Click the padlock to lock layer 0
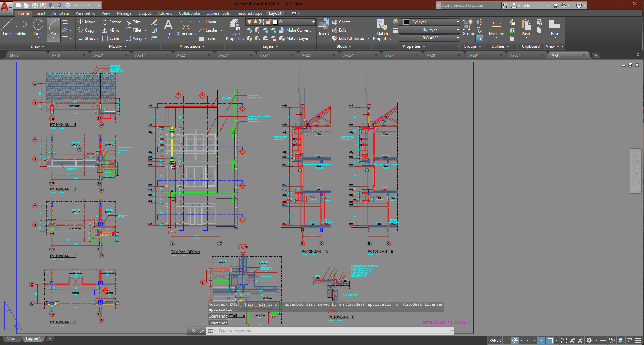The width and height of the screenshot is (644, 345). tap(268, 22)
